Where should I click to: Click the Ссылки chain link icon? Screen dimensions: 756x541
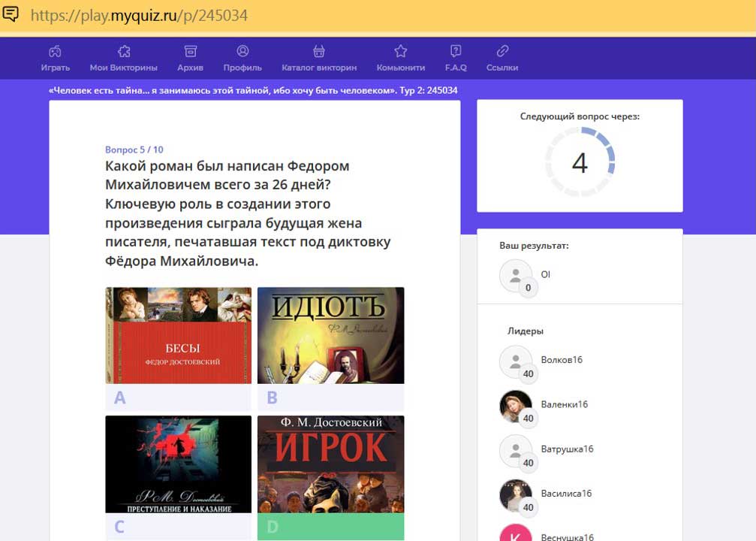tap(502, 51)
